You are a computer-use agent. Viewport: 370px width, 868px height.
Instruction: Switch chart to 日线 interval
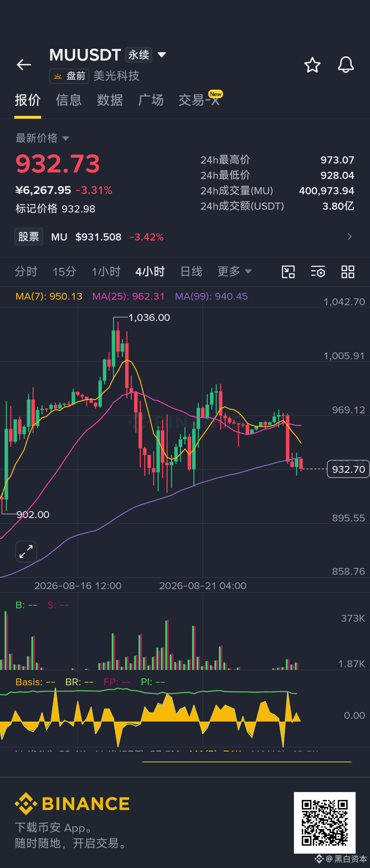tap(191, 272)
